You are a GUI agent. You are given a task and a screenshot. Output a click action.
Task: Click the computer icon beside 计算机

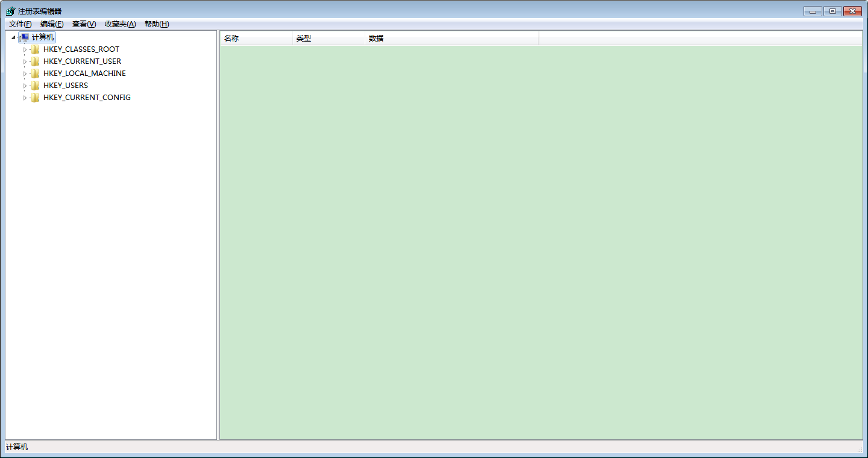click(24, 37)
